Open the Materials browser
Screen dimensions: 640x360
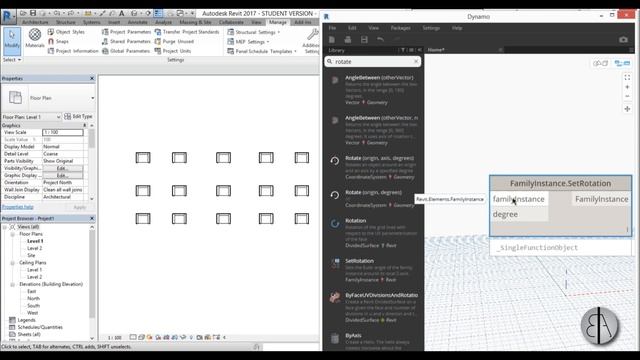35,38
